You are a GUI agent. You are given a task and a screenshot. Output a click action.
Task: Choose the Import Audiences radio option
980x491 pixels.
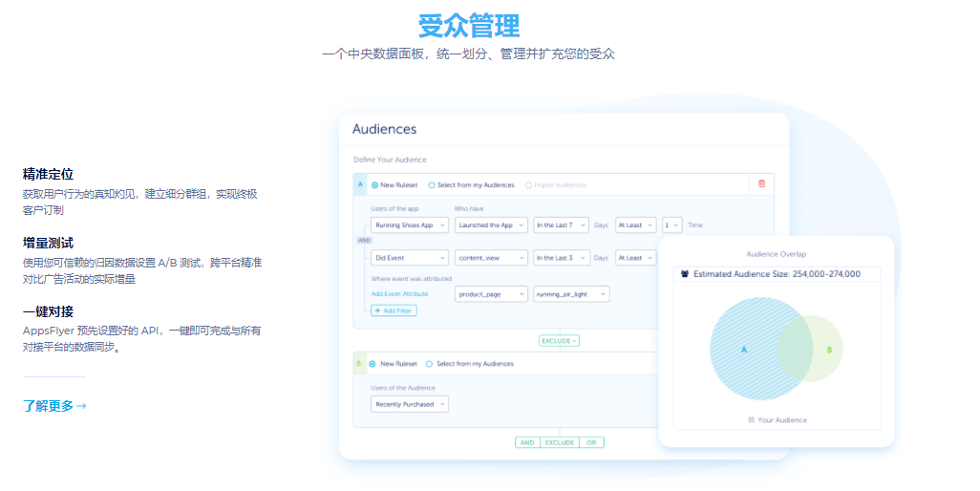529,185
